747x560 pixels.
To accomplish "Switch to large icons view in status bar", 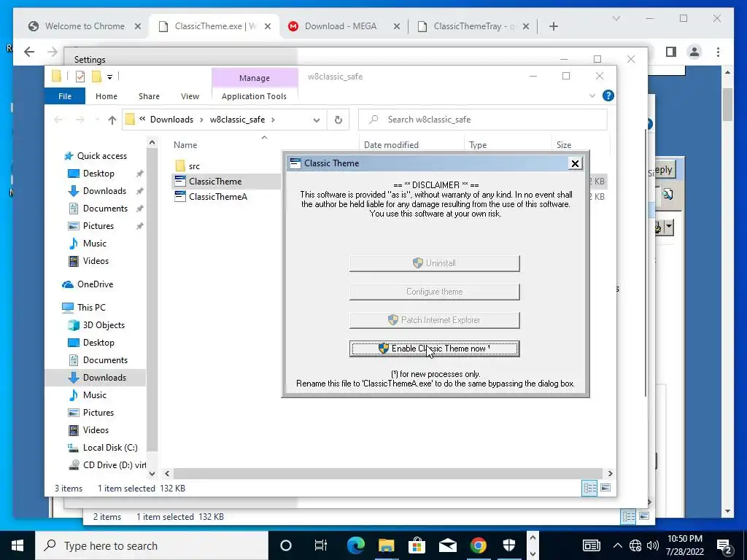I will (605, 488).
